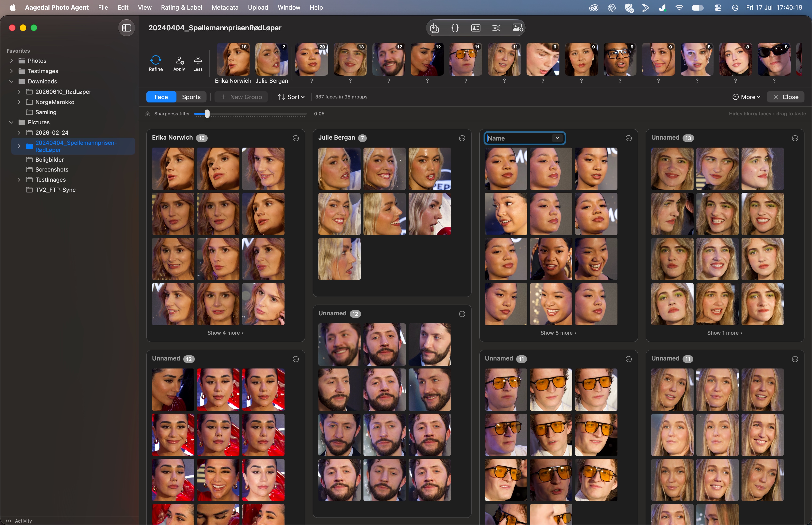The width and height of the screenshot is (812, 525).
Task: Open the Activity icon in status bar
Action: coord(8,521)
